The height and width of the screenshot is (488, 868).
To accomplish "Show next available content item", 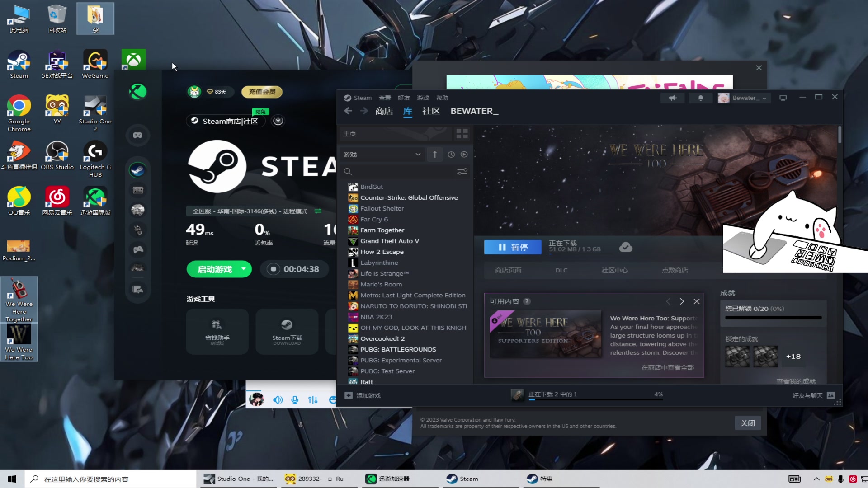I will (682, 301).
